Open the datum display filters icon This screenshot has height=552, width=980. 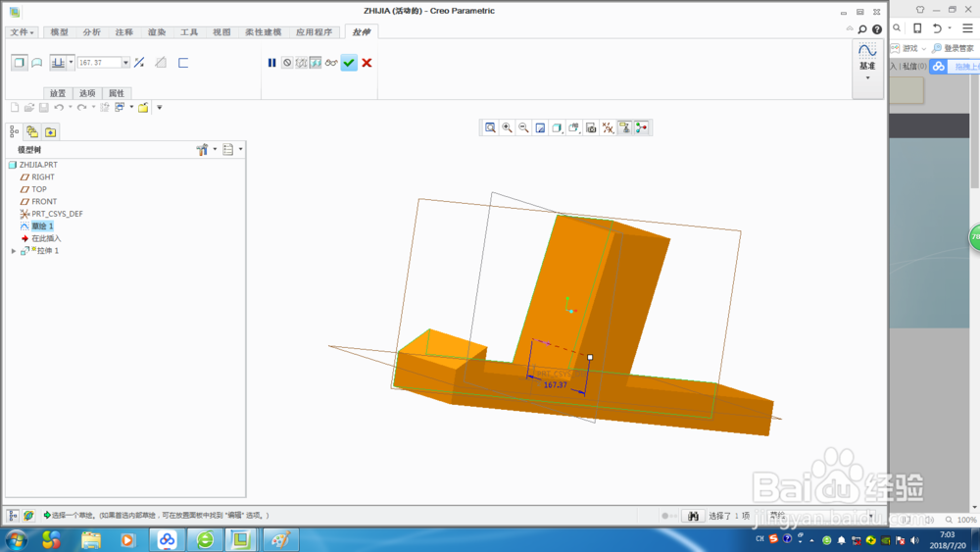pos(609,127)
